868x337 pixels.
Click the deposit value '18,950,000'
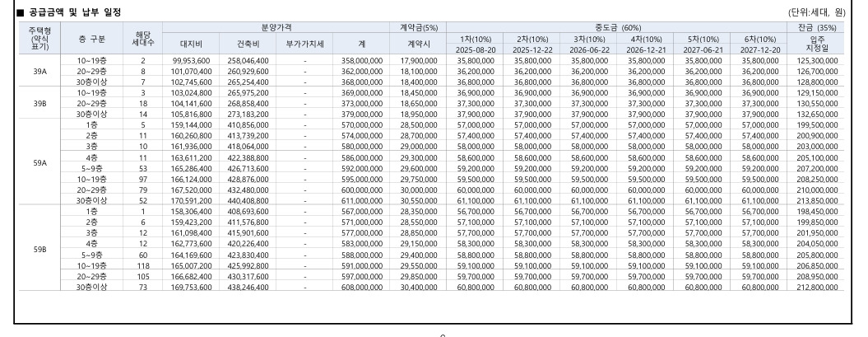pyautogui.click(x=419, y=115)
